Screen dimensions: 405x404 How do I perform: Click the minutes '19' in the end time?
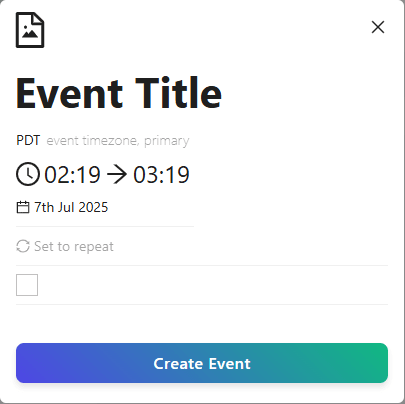[177, 174]
